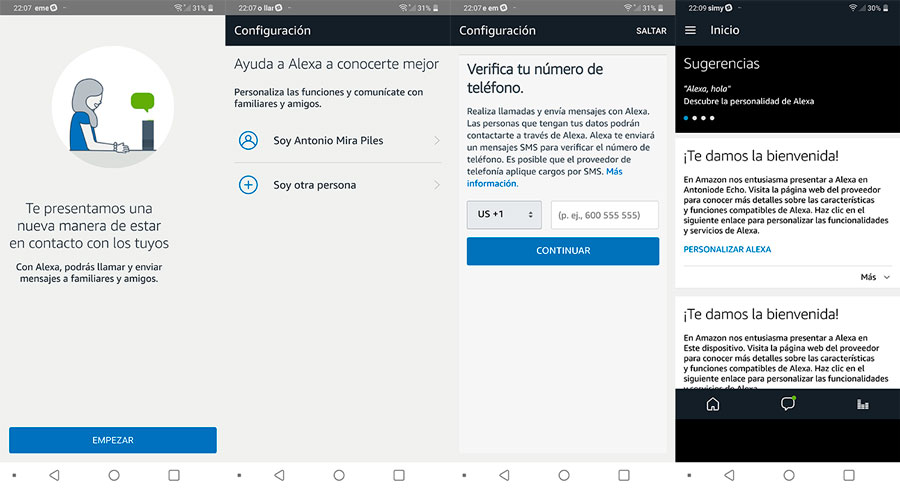Tap Android recents square under Soy otra persona screen
This screenshot has width=900, height=488.
[x=398, y=474]
